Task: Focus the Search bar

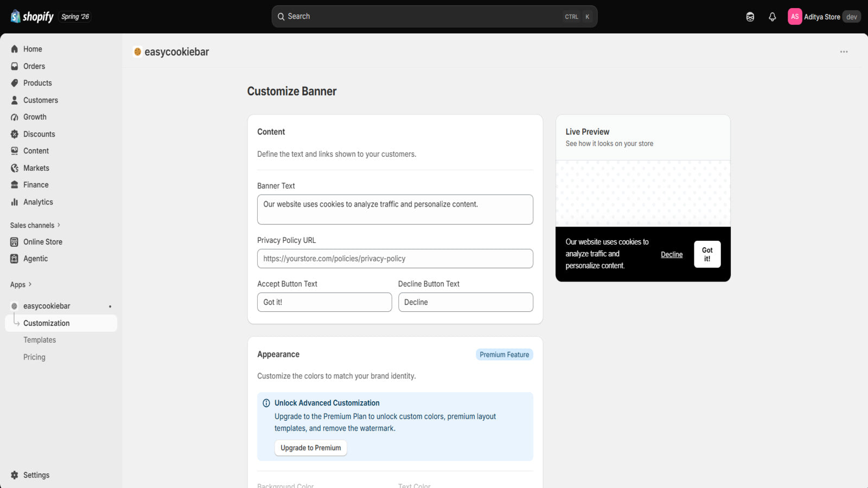Action: click(x=435, y=17)
